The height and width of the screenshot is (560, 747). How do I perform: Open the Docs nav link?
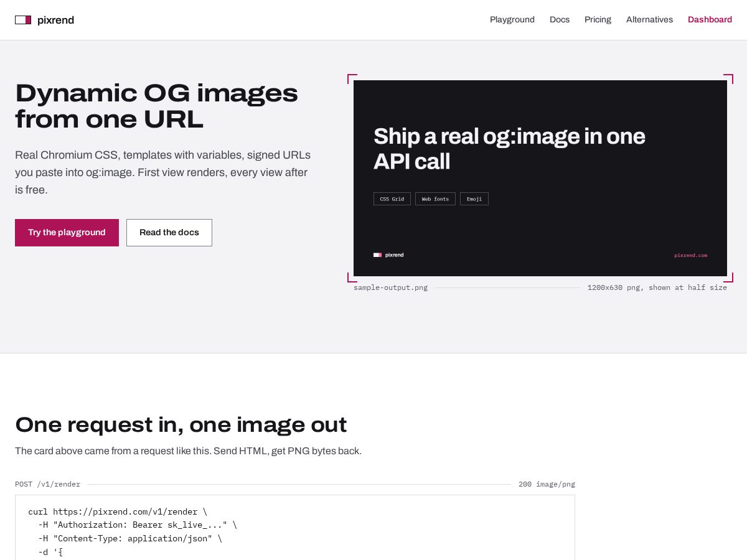560,19
